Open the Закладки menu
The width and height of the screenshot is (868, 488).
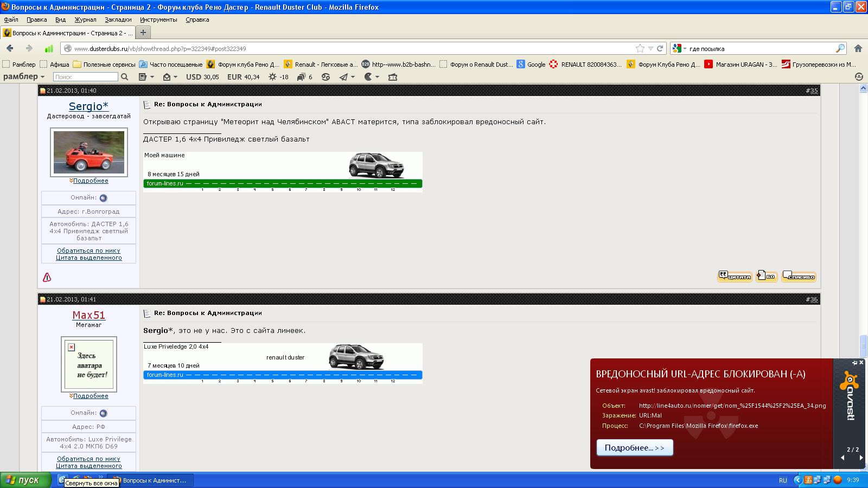coord(118,20)
